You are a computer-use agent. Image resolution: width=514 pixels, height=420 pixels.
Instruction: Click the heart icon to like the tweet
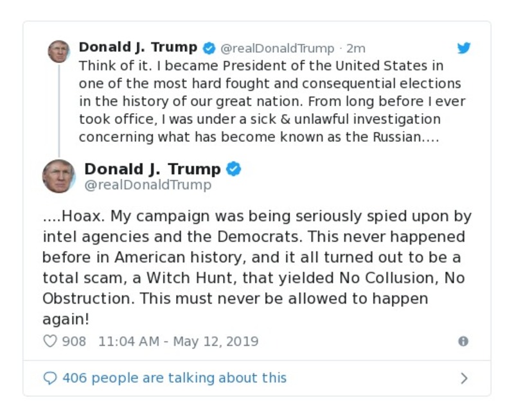pyautogui.click(x=50, y=341)
